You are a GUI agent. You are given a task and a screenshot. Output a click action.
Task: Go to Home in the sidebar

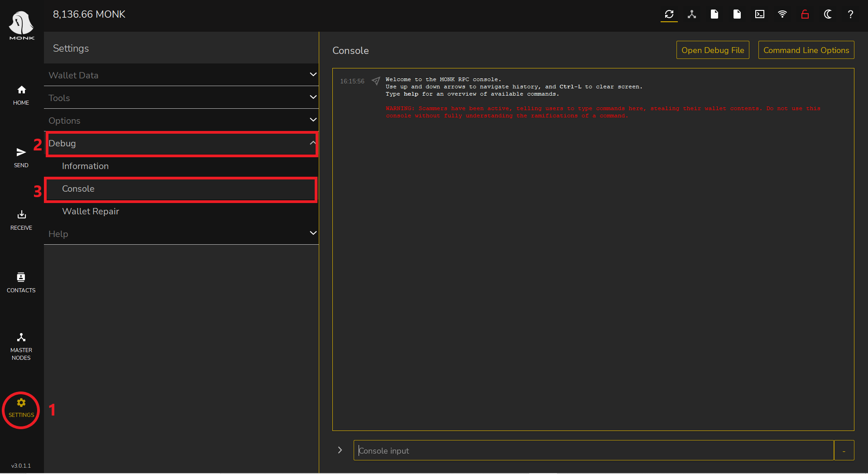(x=21, y=95)
